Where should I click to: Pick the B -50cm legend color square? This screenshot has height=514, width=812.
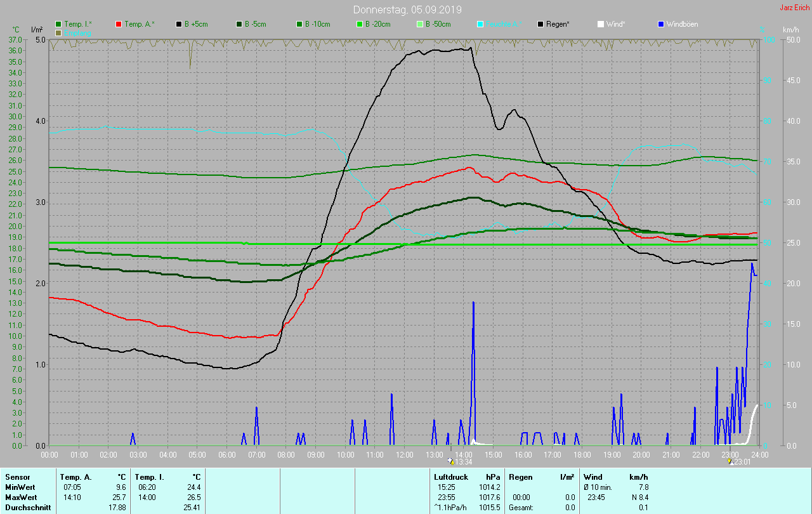click(x=420, y=24)
